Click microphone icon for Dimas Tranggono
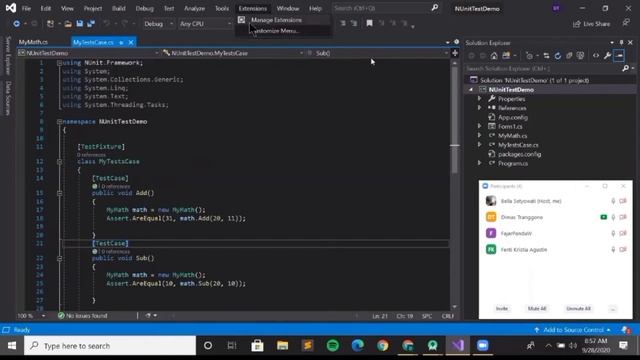Screen dimensions: 640x360 613,217
